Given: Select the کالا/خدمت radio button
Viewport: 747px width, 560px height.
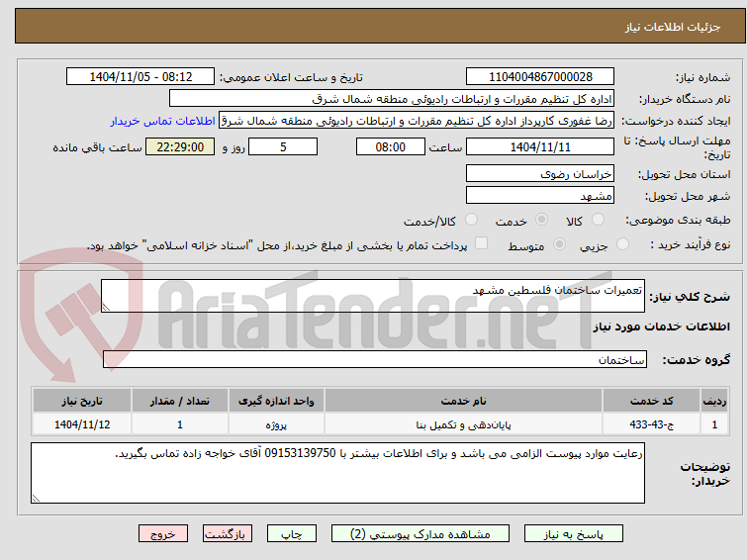Looking at the screenshot, I should [471, 220].
